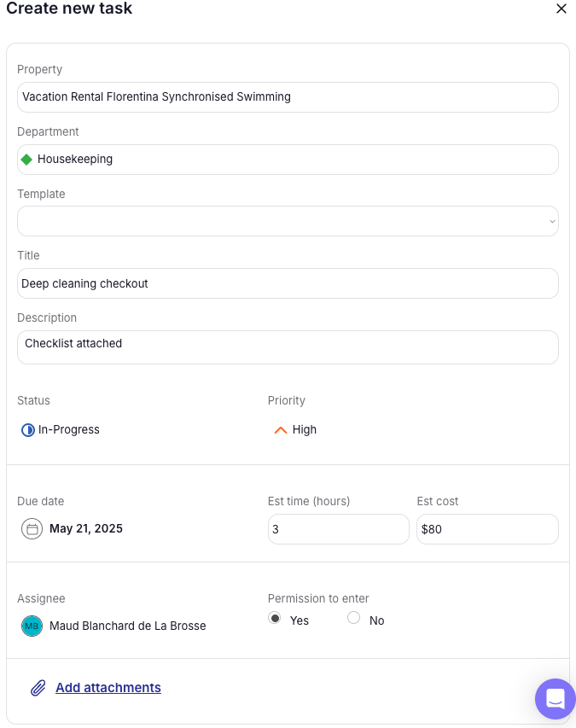
Task: Click the green Housekeeping diamond icon
Action: point(26,159)
